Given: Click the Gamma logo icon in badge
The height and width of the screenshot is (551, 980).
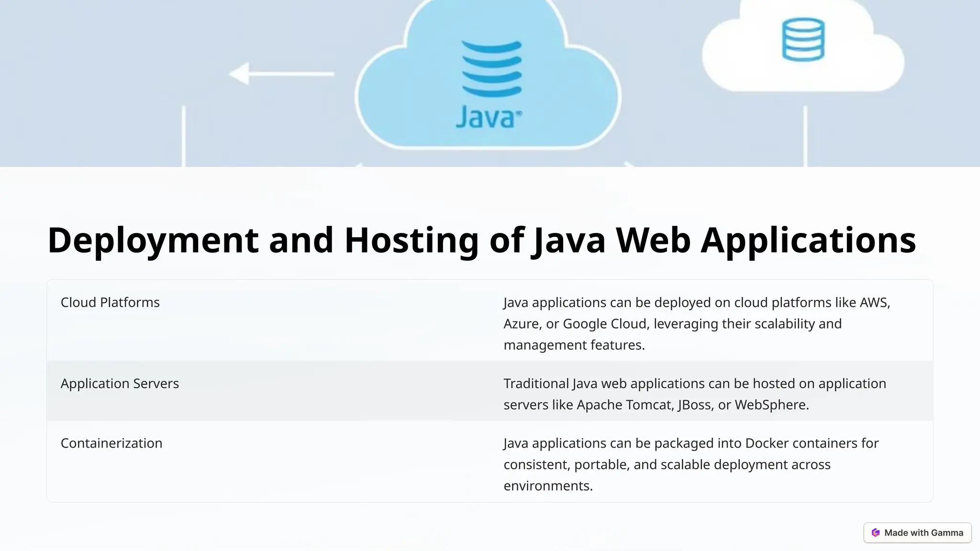Looking at the screenshot, I should (876, 533).
